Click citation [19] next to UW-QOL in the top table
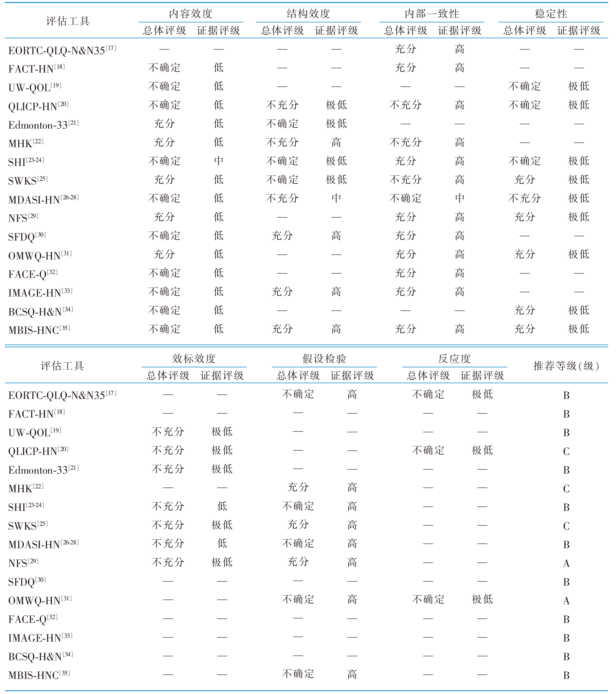The image size is (616, 694). [56, 85]
